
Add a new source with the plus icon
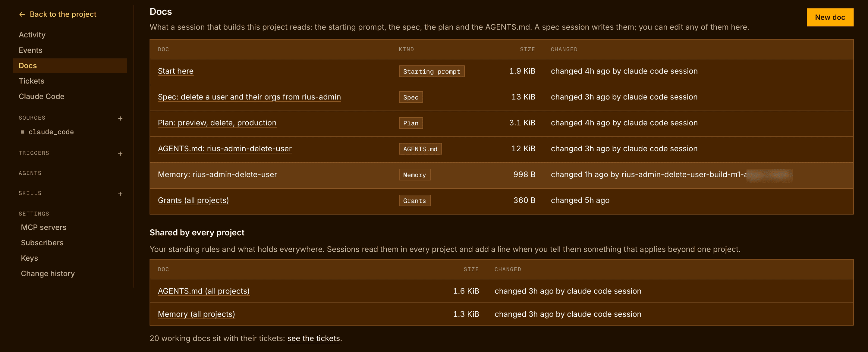click(120, 118)
